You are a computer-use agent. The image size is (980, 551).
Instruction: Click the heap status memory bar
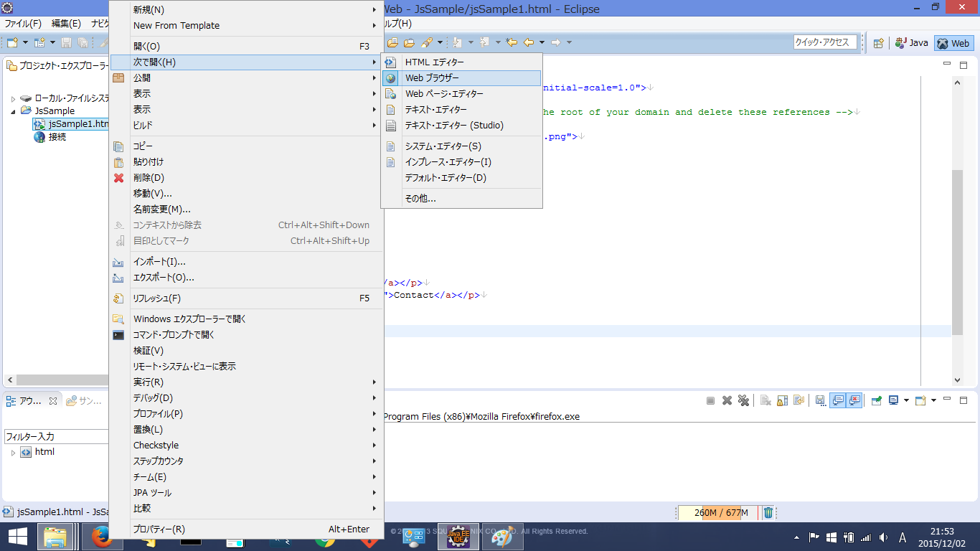(x=717, y=512)
